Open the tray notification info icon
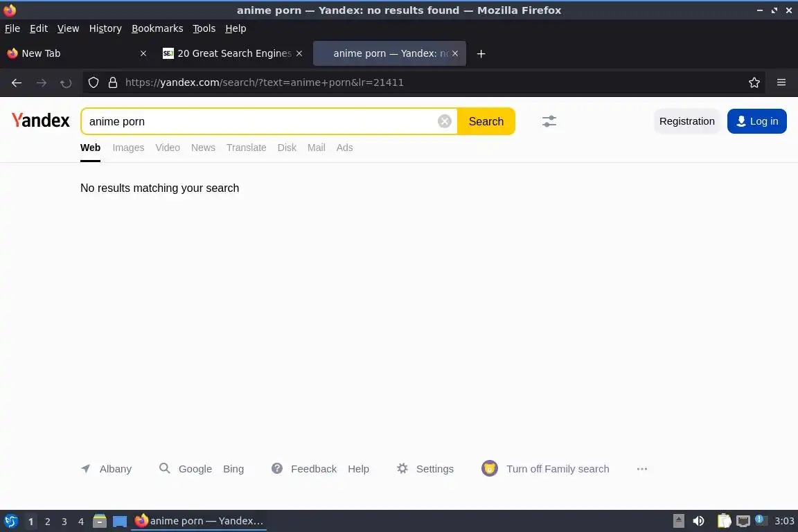798x532 pixels. pyautogui.click(x=761, y=520)
